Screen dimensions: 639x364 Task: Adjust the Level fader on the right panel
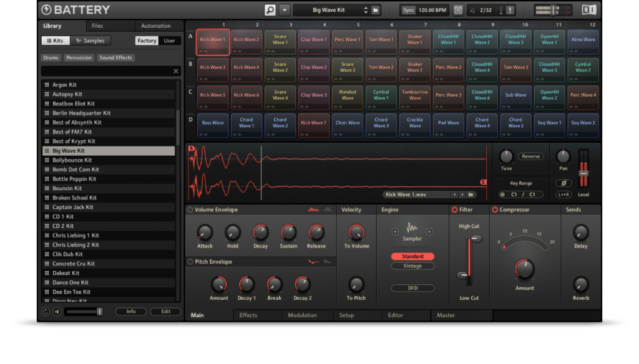[x=584, y=173]
